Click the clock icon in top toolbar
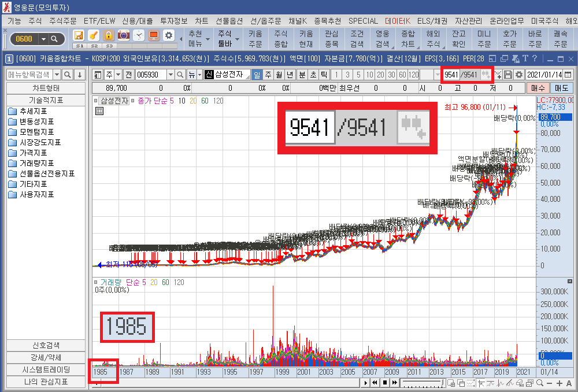Image resolution: width=578 pixels, height=392 pixels. pyautogui.click(x=139, y=35)
